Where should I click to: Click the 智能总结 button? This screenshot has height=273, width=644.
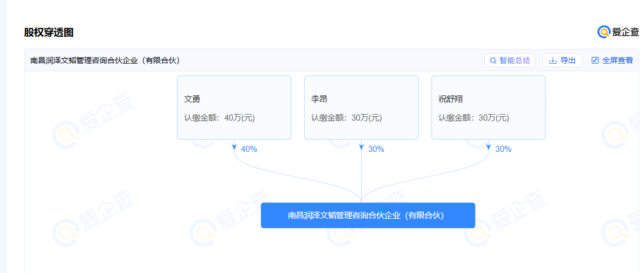click(x=509, y=61)
